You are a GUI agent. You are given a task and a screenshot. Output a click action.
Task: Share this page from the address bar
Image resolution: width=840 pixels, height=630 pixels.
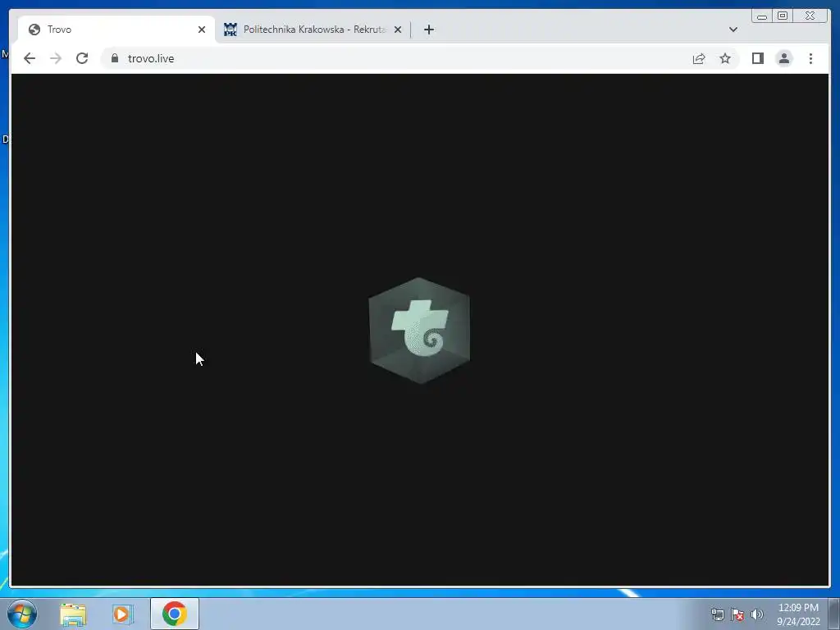coord(699,58)
